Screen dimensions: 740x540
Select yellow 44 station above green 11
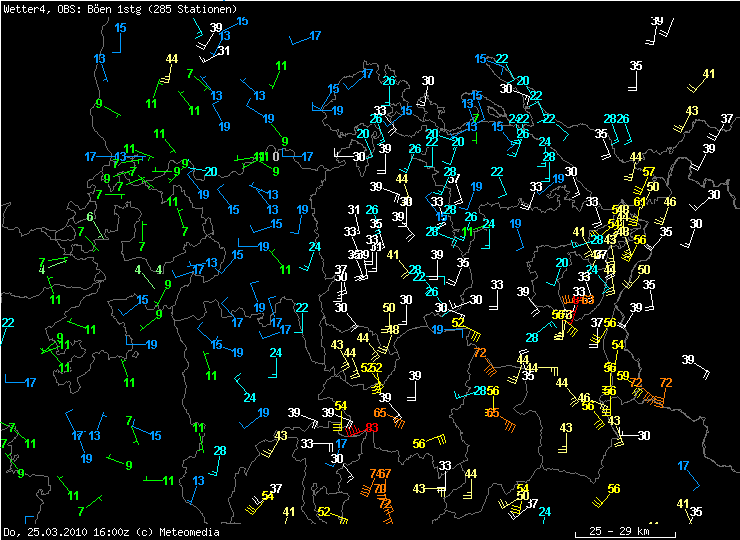click(x=172, y=59)
